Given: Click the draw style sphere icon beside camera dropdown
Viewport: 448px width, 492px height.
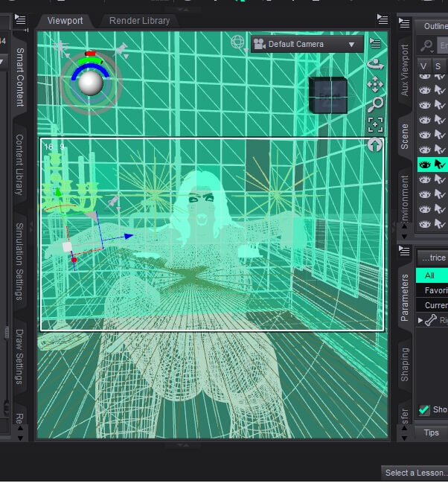Looking at the screenshot, I should pos(238,43).
